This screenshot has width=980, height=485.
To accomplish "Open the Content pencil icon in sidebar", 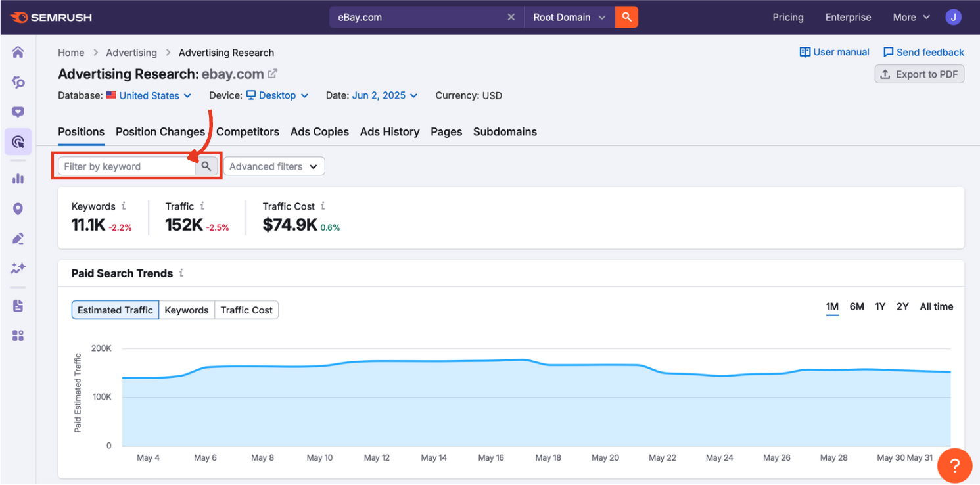I will pos(18,238).
